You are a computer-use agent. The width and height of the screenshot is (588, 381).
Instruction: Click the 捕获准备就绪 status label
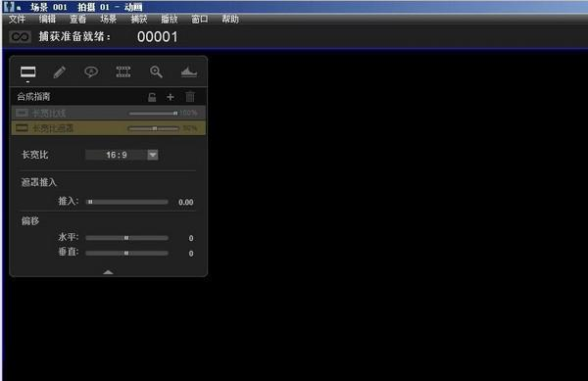point(74,36)
